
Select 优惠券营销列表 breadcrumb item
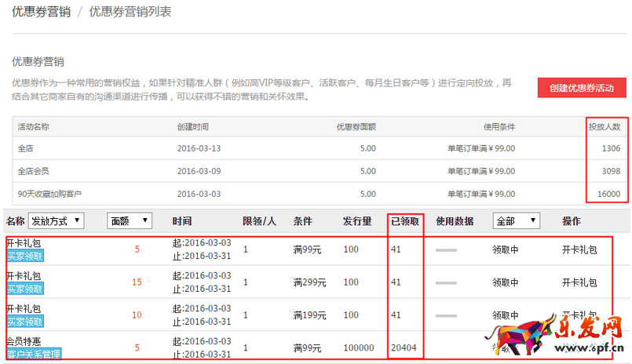pos(130,12)
